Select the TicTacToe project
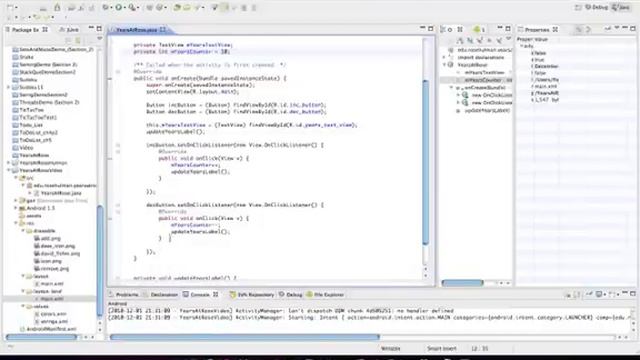The height and width of the screenshot is (360, 640). [28, 110]
